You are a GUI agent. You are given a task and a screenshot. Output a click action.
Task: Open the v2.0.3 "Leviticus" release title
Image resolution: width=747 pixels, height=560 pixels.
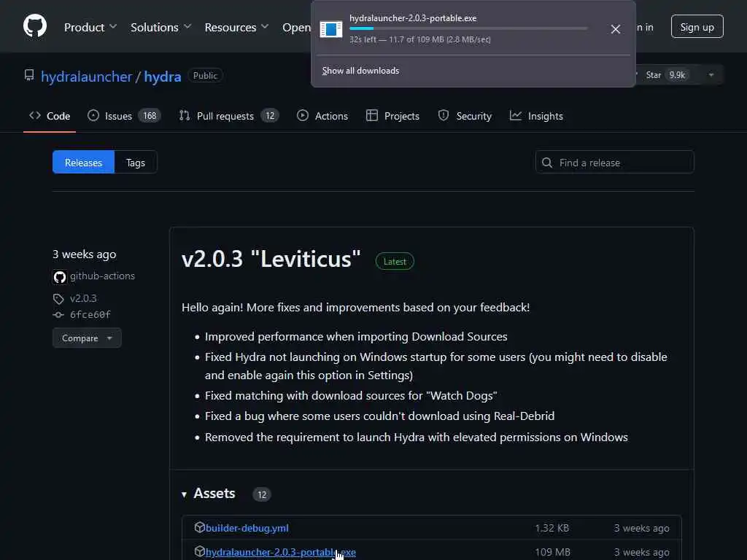point(271,259)
